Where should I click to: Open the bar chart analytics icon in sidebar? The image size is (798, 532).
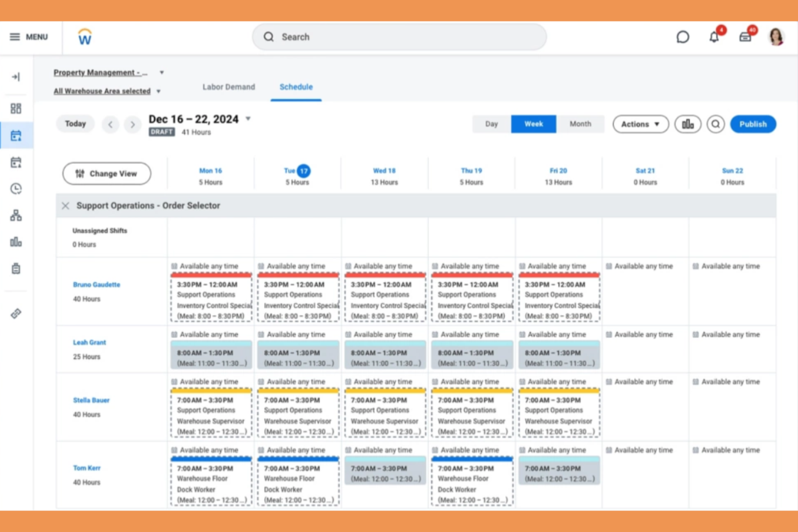(x=16, y=242)
